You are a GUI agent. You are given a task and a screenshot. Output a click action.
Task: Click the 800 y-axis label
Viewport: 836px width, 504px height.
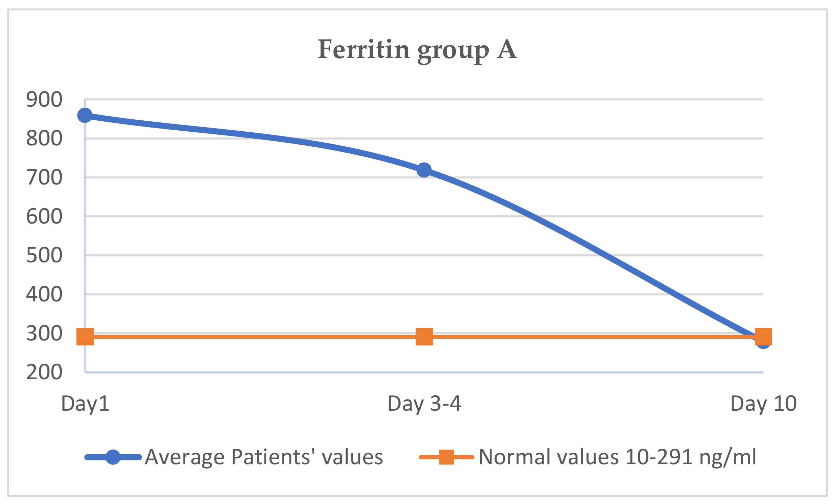click(x=44, y=139)
